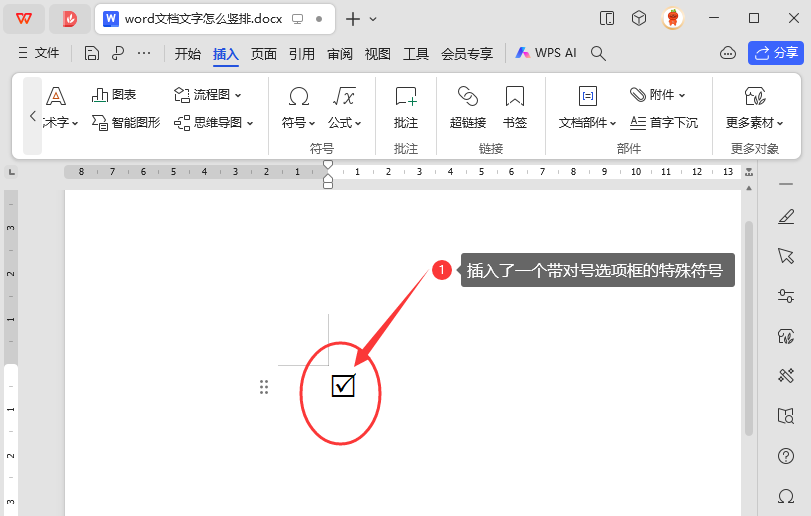Open the more quick-access options ellipsis
The height and width of the screenshot is (516, 811).
144,53
